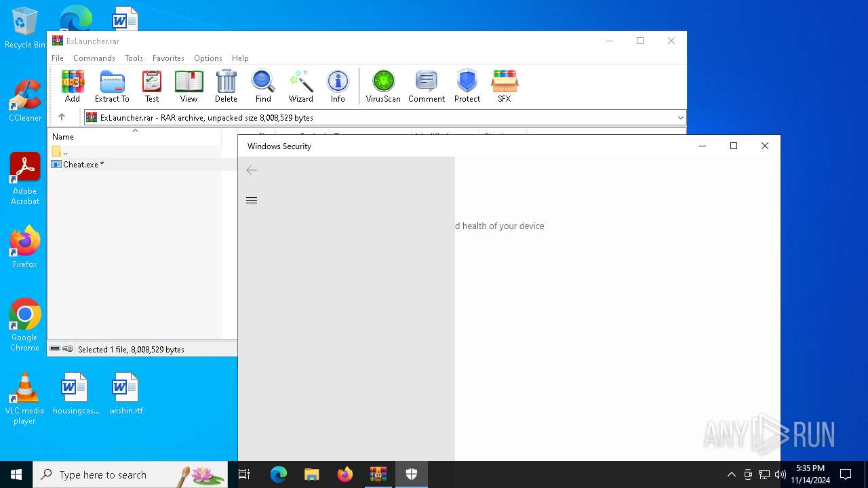
Task: Minimize the WinRAR window
Action: [609, 41]
